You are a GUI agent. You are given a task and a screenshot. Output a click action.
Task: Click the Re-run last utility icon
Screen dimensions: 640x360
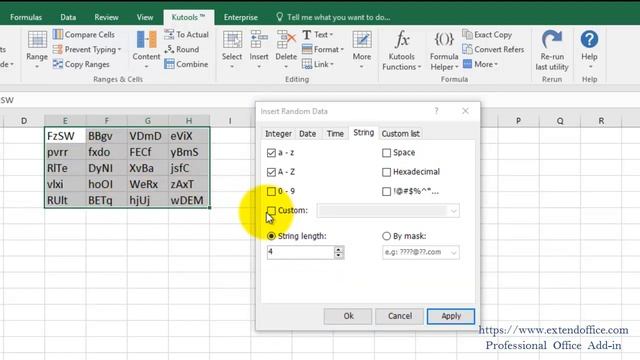[x=552, y=40]
